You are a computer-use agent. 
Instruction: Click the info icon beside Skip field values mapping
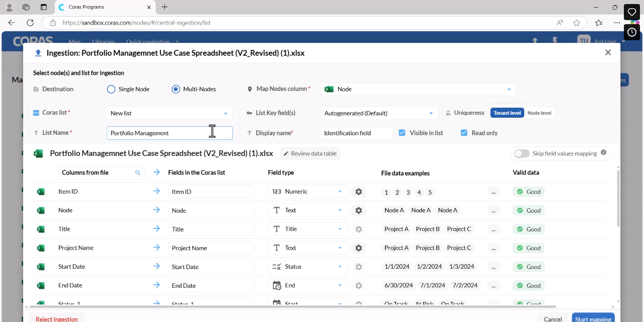[603, 152]
